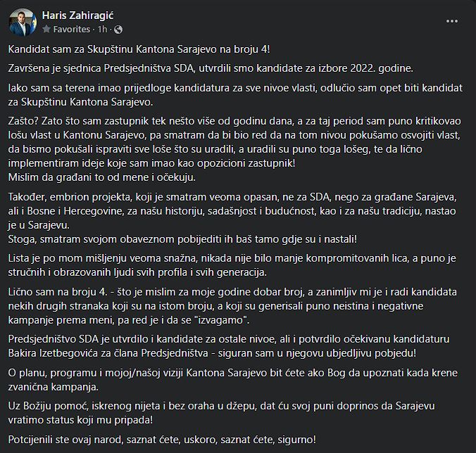The width and height of the screenshot is (476, 453).
Task: Click the "Favorites" label under the name
Action: point(72,29)
